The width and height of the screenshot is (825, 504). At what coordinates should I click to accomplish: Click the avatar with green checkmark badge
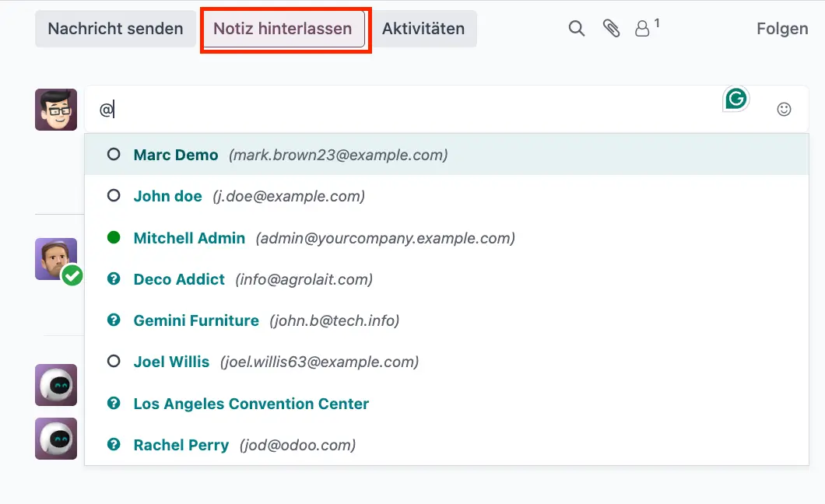click(56, 260)
